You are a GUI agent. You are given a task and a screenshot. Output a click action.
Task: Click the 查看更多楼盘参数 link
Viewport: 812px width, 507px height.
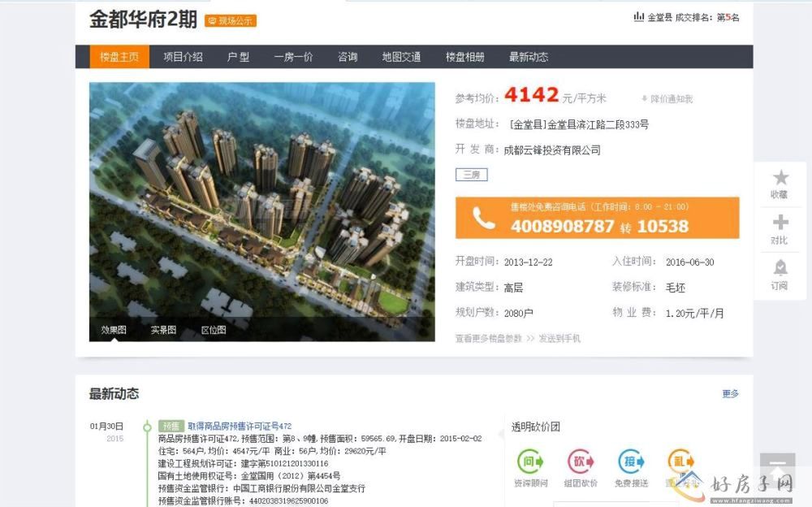[488, 339]
